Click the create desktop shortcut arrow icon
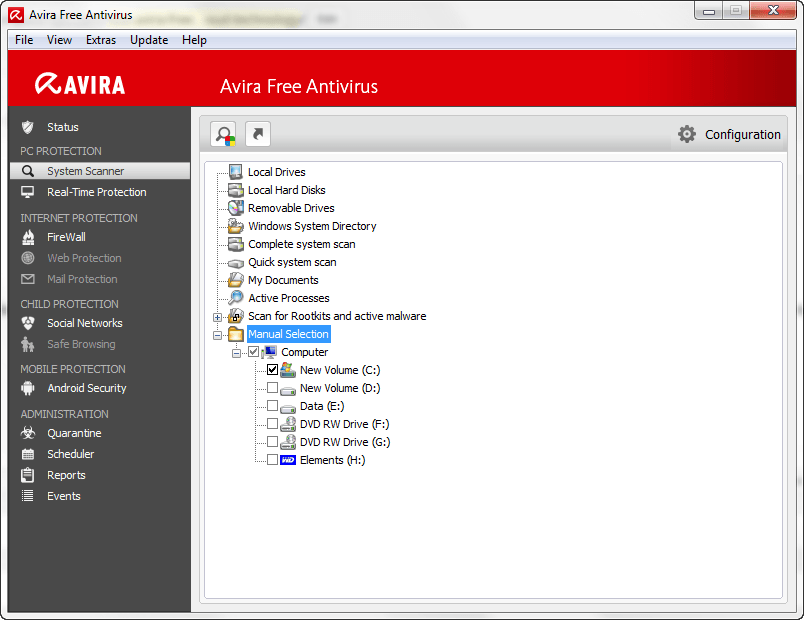 [258, 134]
